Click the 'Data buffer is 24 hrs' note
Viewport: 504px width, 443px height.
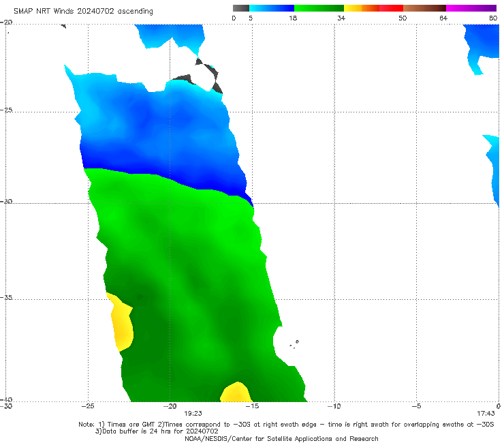(157, 431)
